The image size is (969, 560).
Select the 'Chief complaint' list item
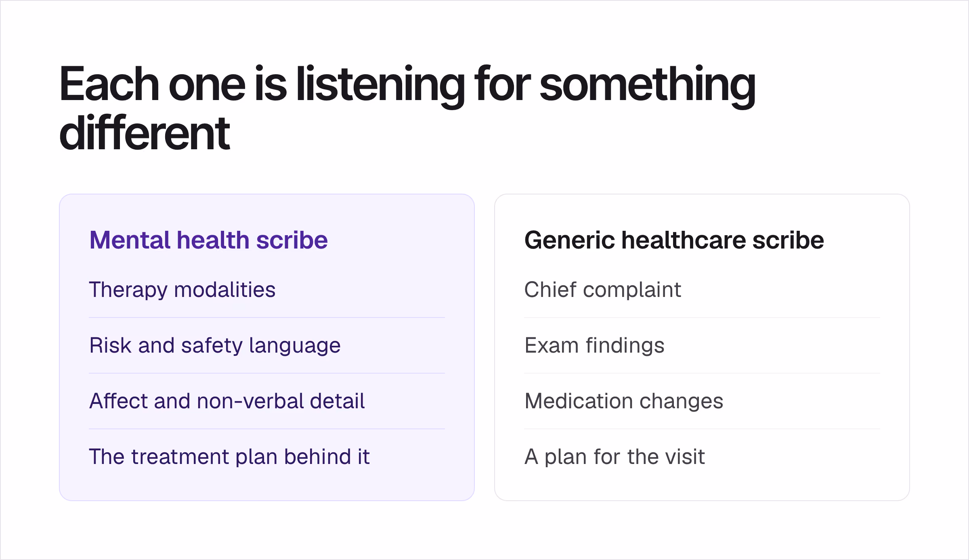[603, 290]
